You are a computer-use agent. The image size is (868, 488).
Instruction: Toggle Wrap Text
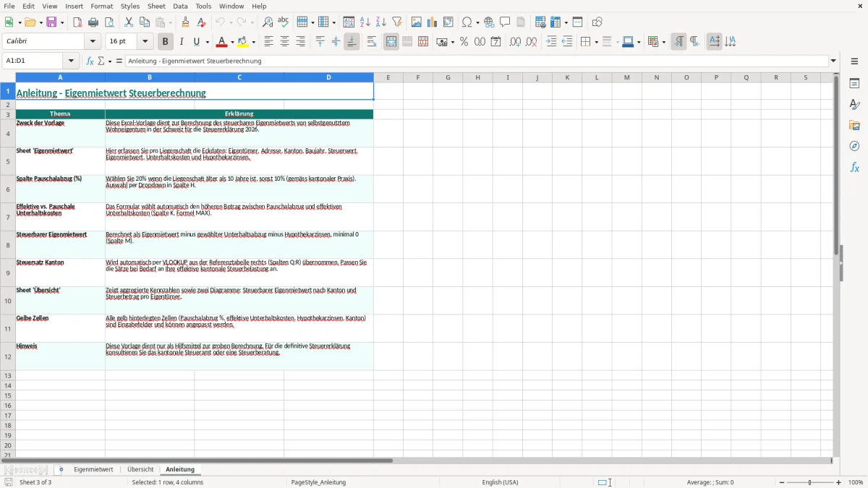(x=372, y=42)
